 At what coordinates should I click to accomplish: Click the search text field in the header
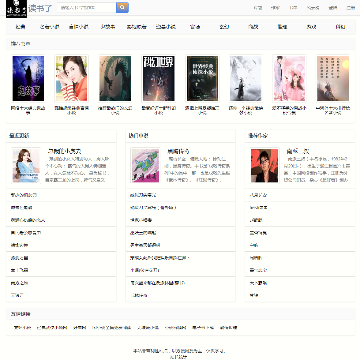click(87, 7)
